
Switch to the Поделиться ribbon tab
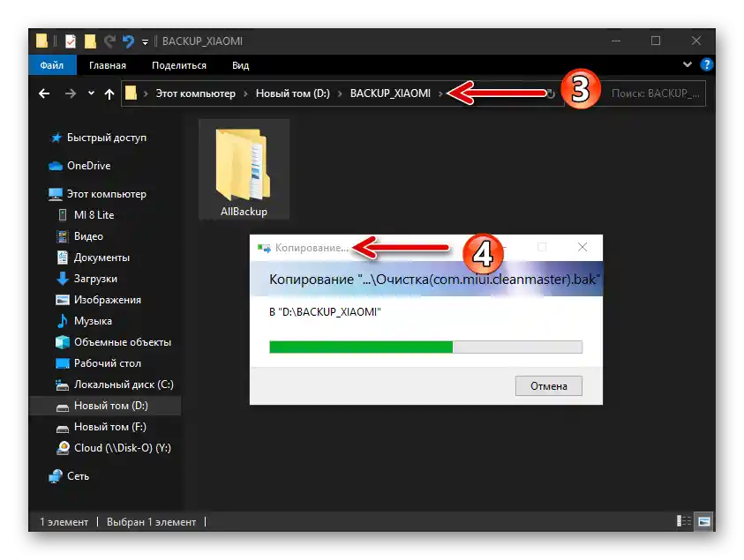pyautogui.click(x=179, y=65)
